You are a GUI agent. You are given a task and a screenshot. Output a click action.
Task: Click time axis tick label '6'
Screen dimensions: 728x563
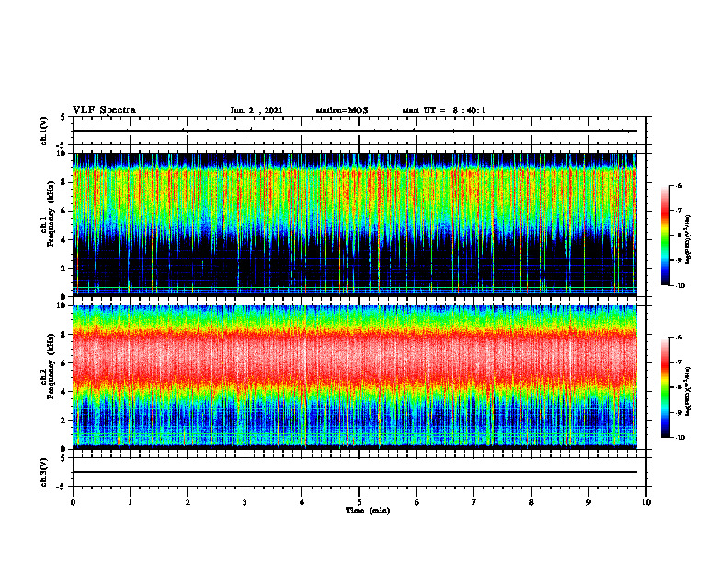pos(417,502)
